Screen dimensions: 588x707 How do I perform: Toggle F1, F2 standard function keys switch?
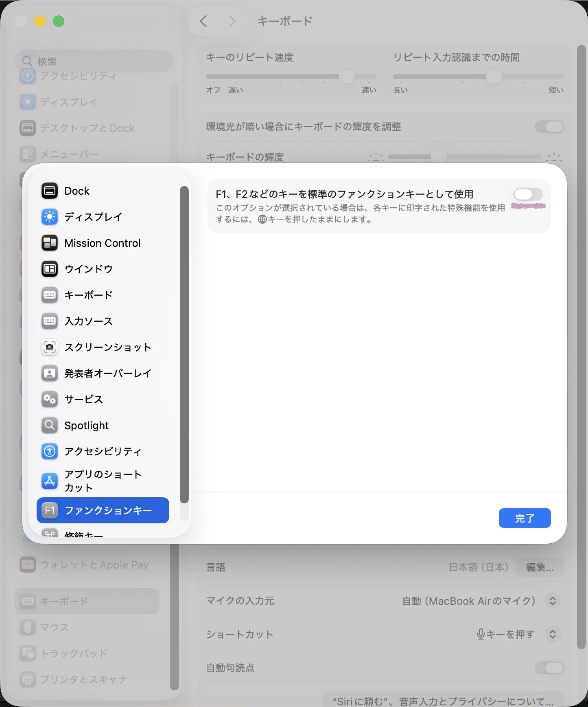(528, 194)
